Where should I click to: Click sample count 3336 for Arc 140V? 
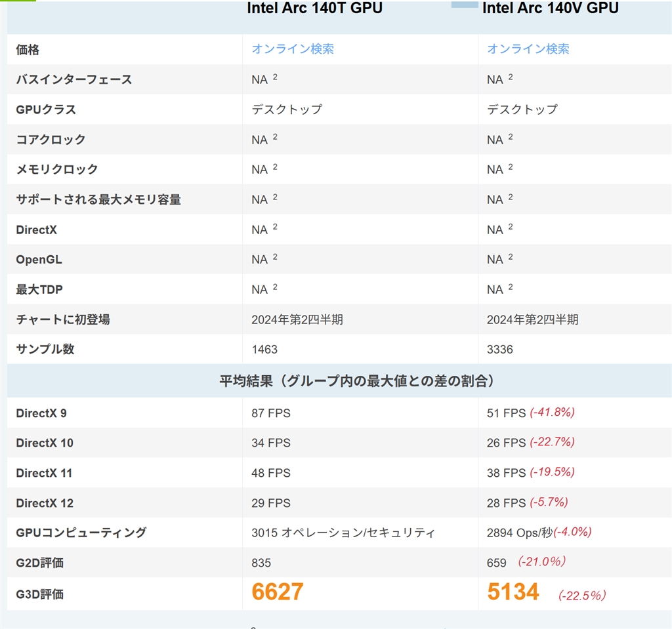(x=499, y=350)
